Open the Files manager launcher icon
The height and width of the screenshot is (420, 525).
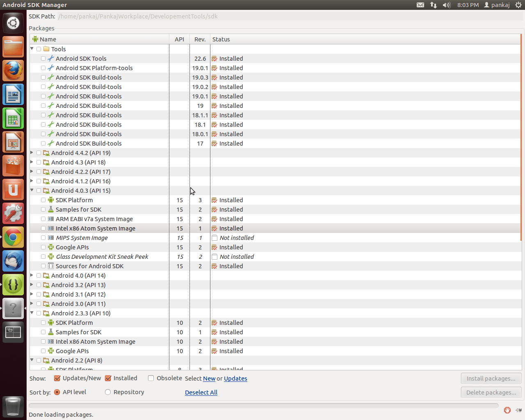coord(13,47)
